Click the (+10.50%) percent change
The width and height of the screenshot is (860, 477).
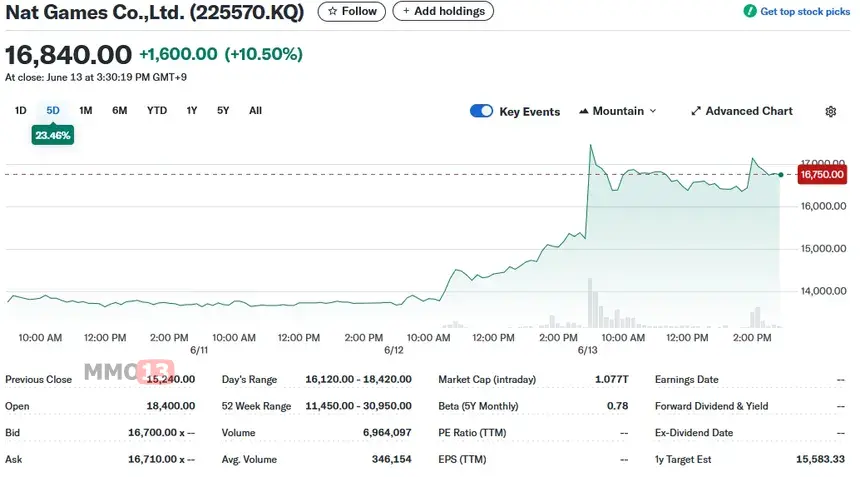point(263,54)
